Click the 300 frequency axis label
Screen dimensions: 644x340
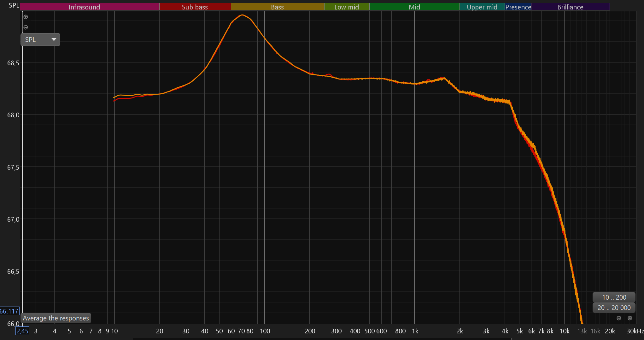click(337, 331)
